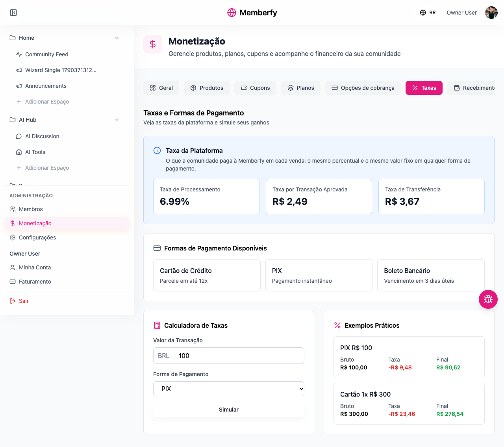Go to Membros in Administração
This screenshot has height=447, width=504.
tap(67, 209)
